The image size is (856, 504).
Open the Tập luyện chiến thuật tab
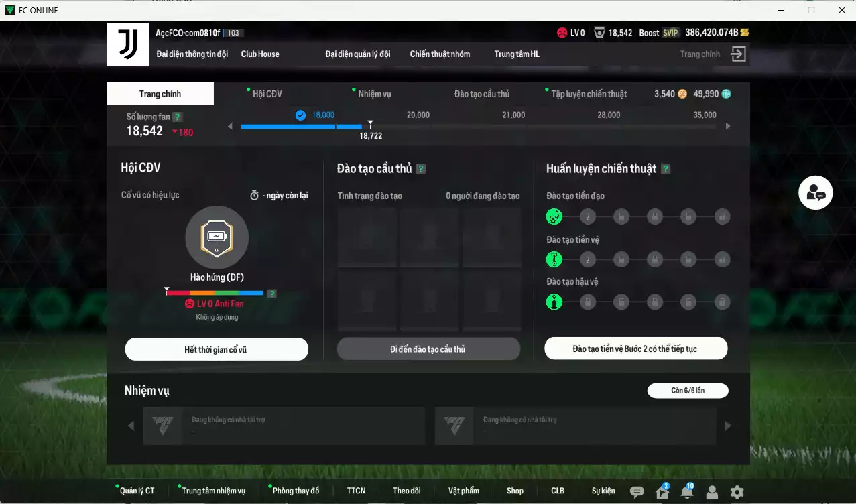pos(589,94)
